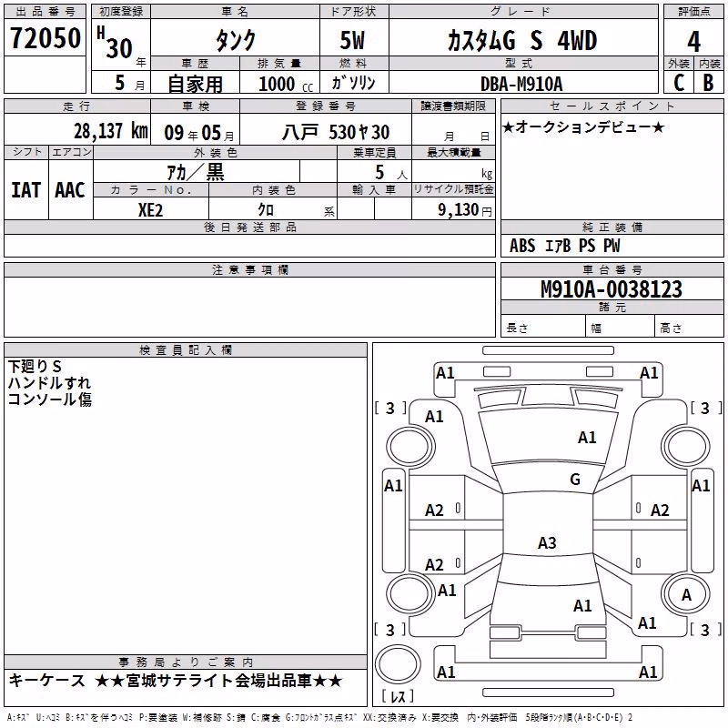
Task: Click interior grade B
Action: (709, 83)
